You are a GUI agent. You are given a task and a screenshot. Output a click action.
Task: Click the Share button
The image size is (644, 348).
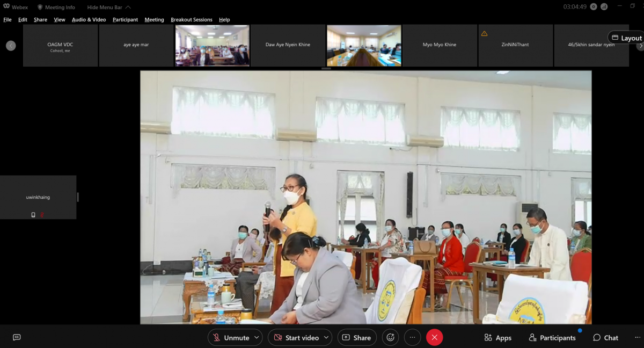tap(356, 338)
